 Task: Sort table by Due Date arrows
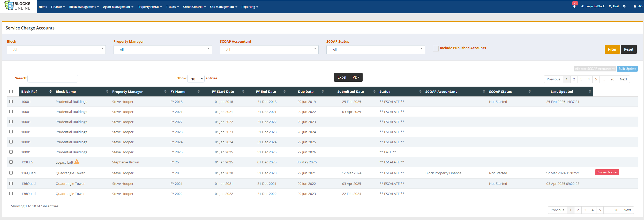(x=323, y=92)
